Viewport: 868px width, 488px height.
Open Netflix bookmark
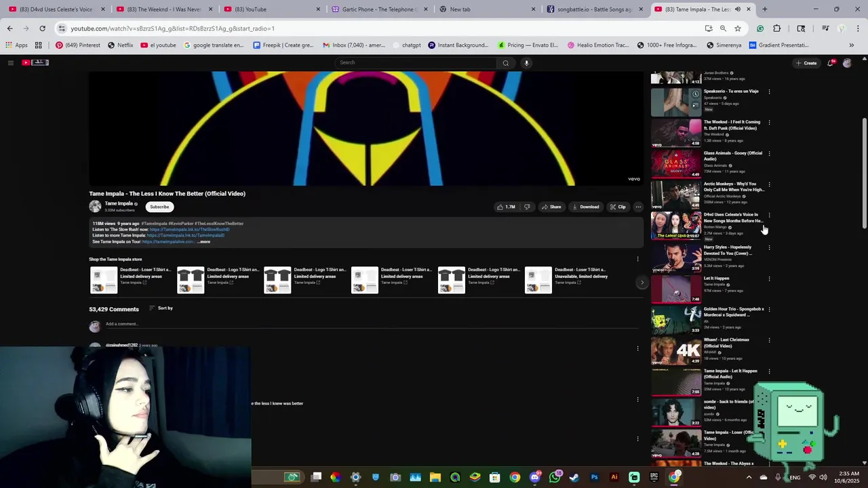[x=120, y=45]
